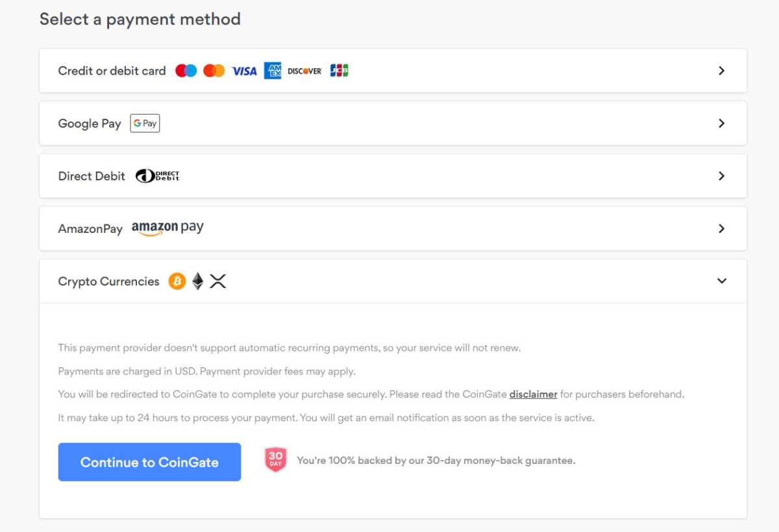Viewport: 779px width, 532px height.
Task: Expand the Google Pay chevron
Action: tap(721, 123)
